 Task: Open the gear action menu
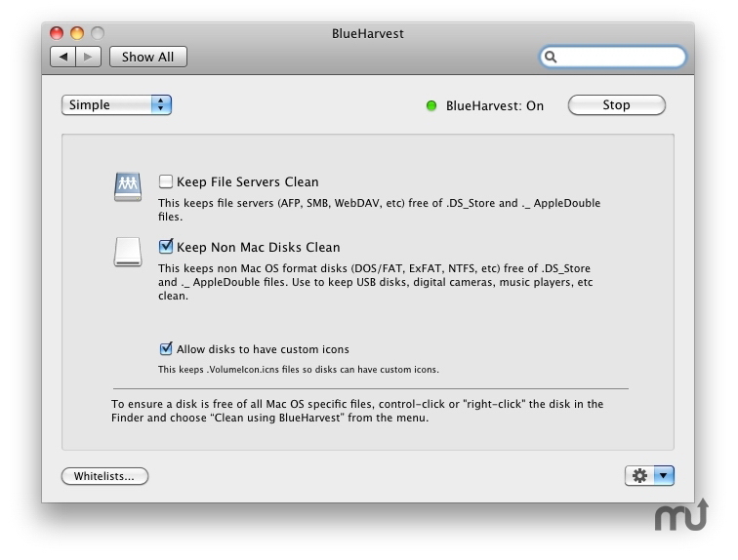pos(640,476)
